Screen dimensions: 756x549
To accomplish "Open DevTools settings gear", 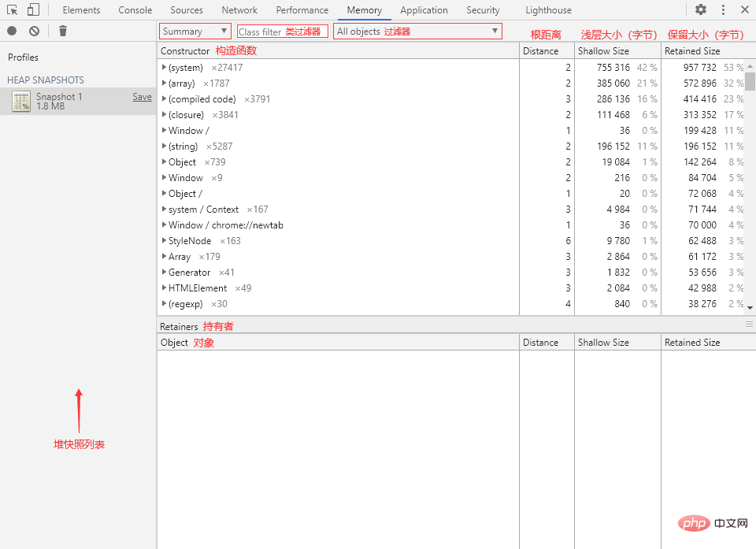I will click(701, 9).
